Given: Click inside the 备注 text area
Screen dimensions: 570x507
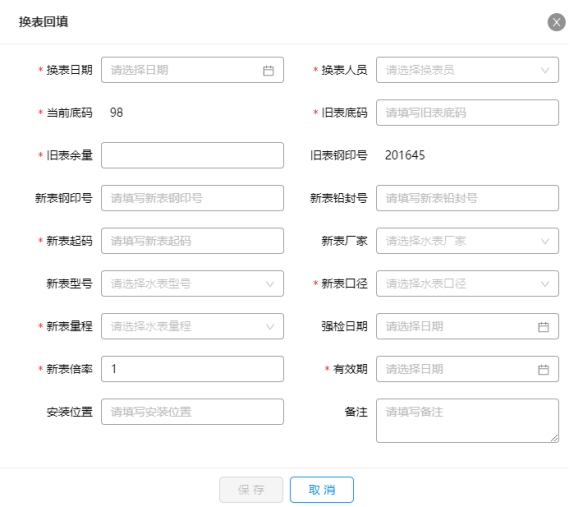Looking at the screenshot, I should (467, 421).
